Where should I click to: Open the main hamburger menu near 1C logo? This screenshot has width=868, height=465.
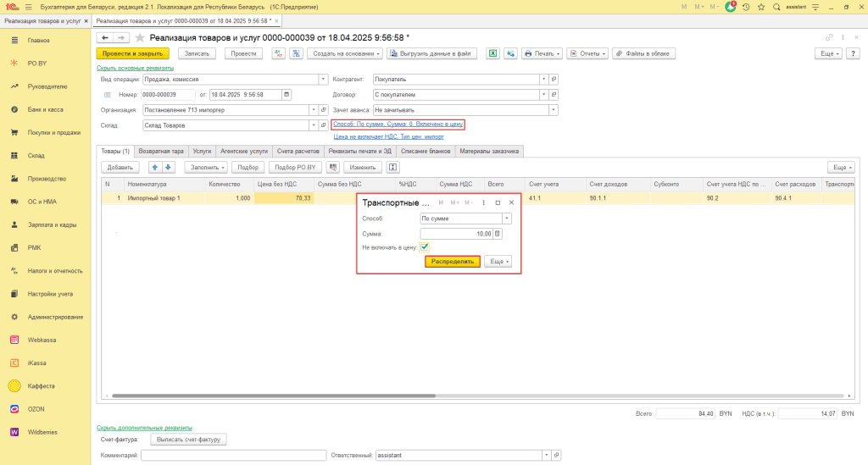pos(28,7)
